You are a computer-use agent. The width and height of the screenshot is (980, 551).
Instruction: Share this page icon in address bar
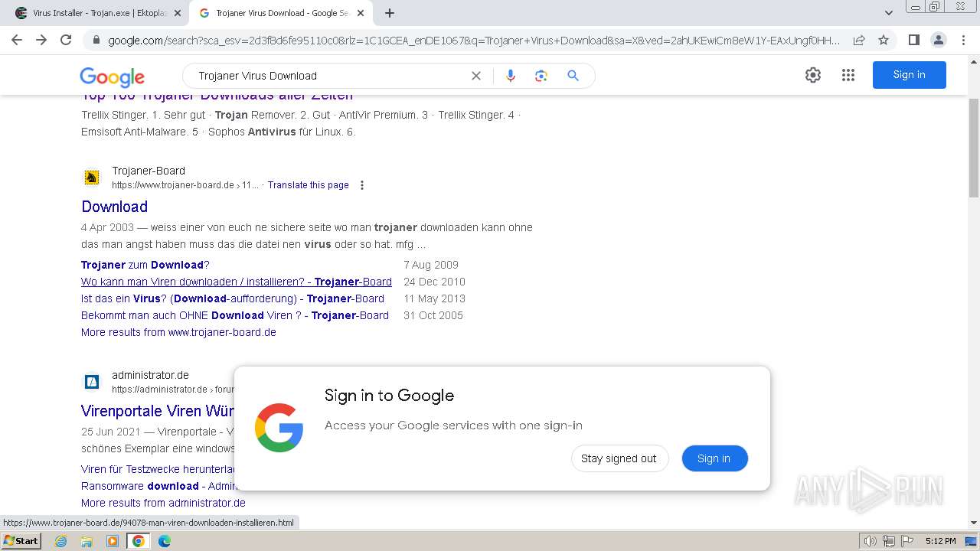[x=859, y=41]
